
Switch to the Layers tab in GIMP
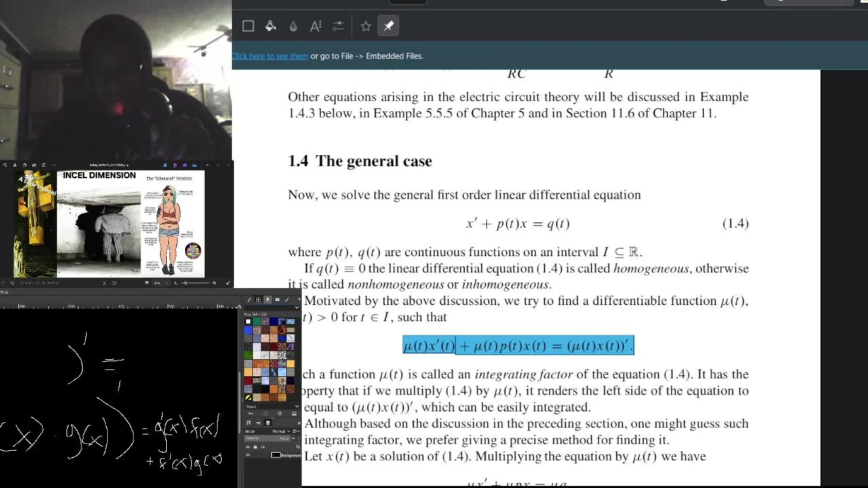tap(269, 423)
